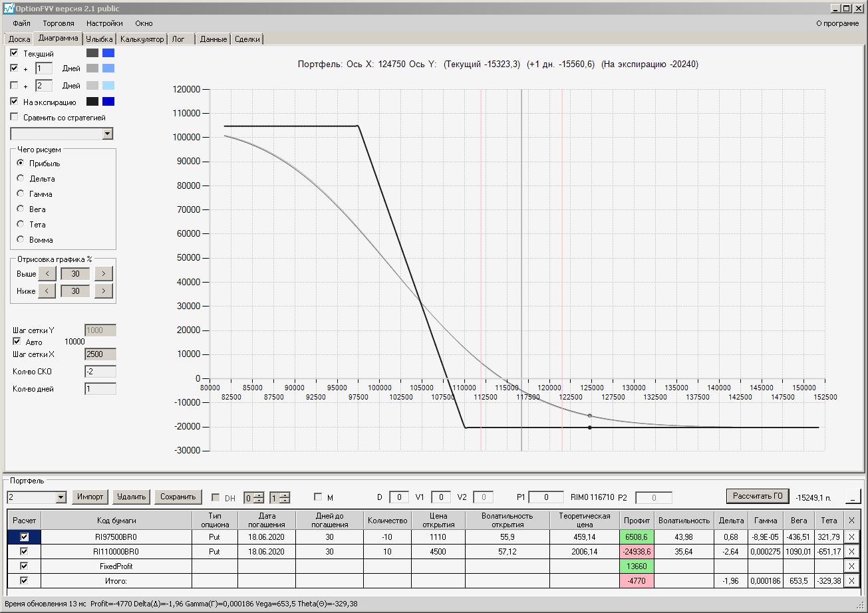Toggle the На экспирацию checkbox
Viewport: 868px width, 613px height.
tap(15, 102)
